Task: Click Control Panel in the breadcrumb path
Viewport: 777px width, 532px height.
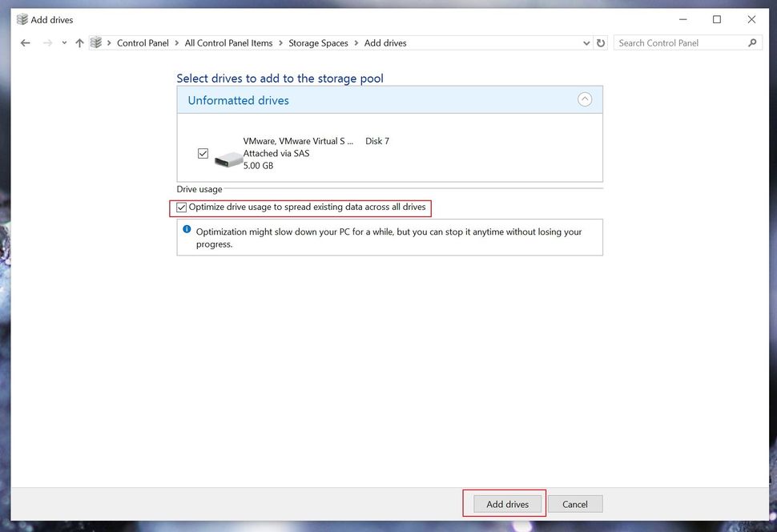Action: (x=143, y=42)
